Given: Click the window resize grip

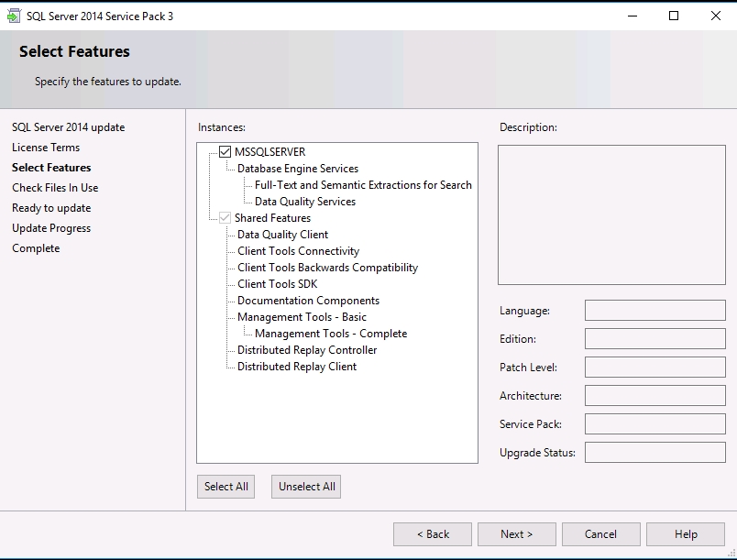Looking at the screenshot, I should pyautogui.click(x=731, y=555).
